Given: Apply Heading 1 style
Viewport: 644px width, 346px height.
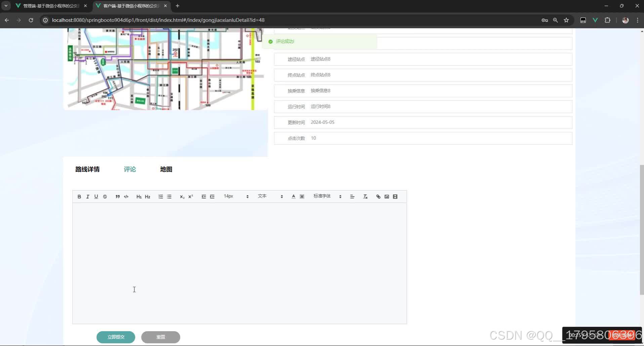Looking at the screenshot, I should [x=139, y=197].
